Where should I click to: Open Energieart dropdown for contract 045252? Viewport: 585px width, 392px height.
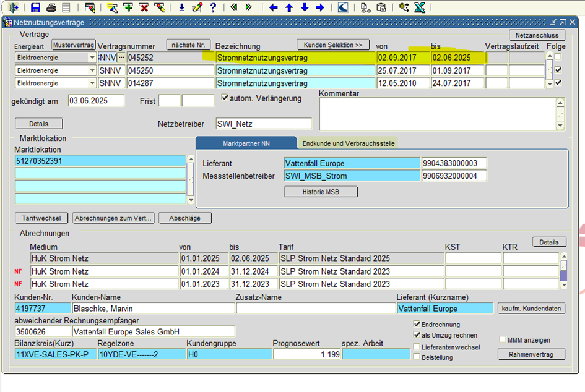click(92, 58)
